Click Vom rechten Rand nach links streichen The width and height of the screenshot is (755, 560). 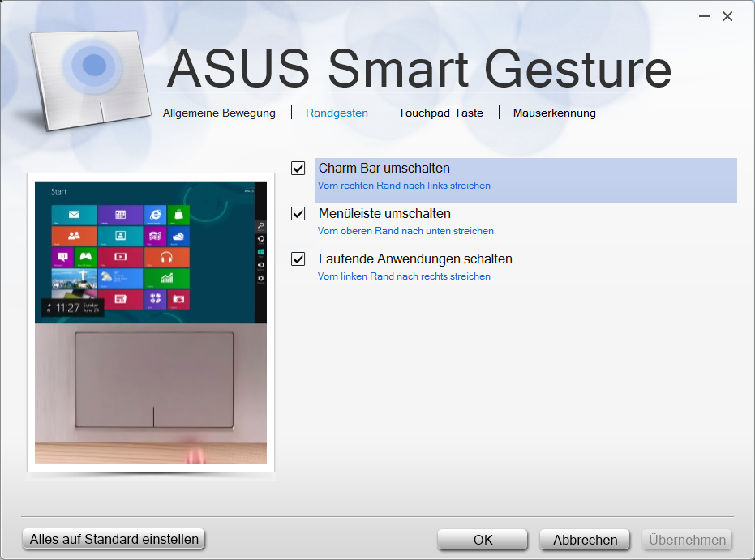(404, 186)
